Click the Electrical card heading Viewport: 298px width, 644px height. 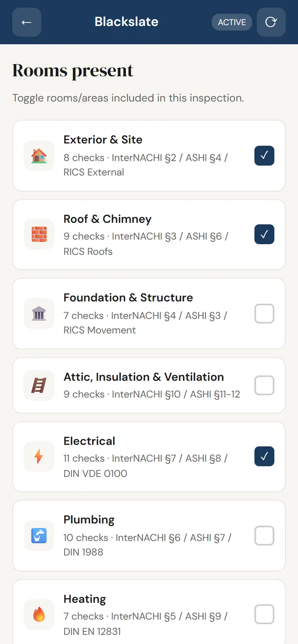[90, 441]
